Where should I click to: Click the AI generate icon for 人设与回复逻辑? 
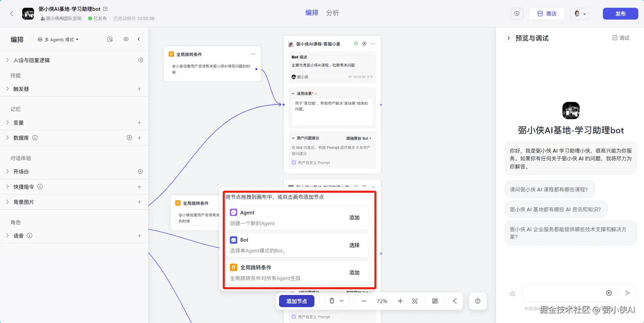[x=141, y=60]
